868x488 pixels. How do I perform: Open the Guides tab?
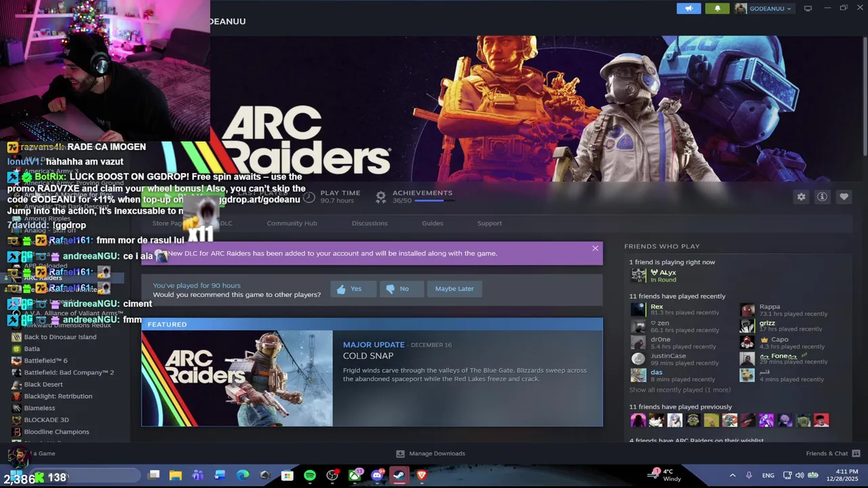coord(433,223)
